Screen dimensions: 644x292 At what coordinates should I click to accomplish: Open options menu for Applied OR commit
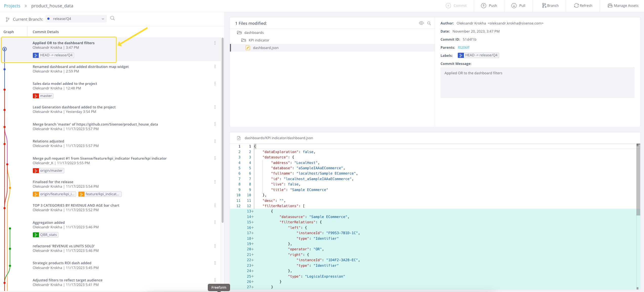[215, 43]
